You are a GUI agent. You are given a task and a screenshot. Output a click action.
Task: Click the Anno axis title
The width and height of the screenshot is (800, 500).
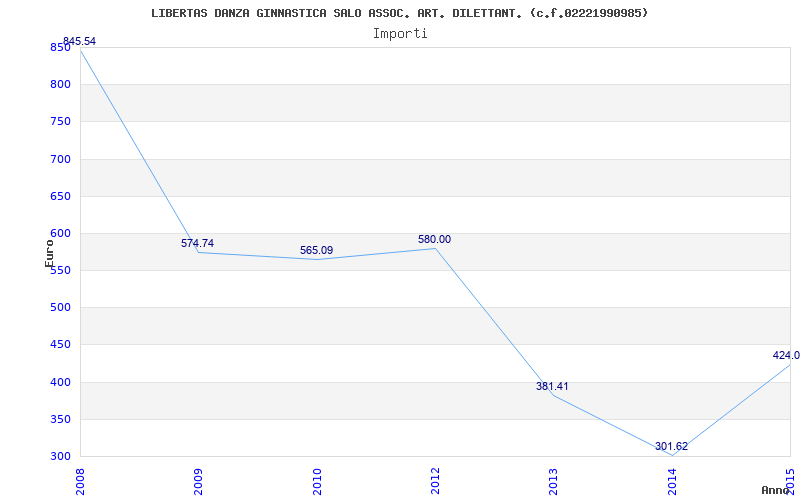pos(776,490)
